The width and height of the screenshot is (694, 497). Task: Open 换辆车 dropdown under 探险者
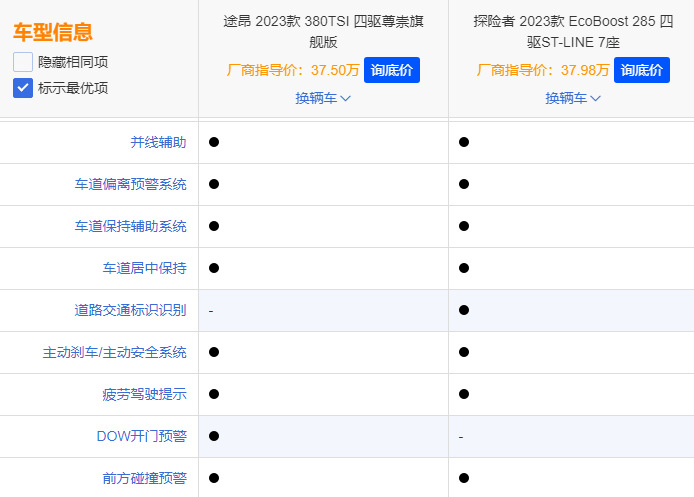pyautogui.click(x=573, y=98)
